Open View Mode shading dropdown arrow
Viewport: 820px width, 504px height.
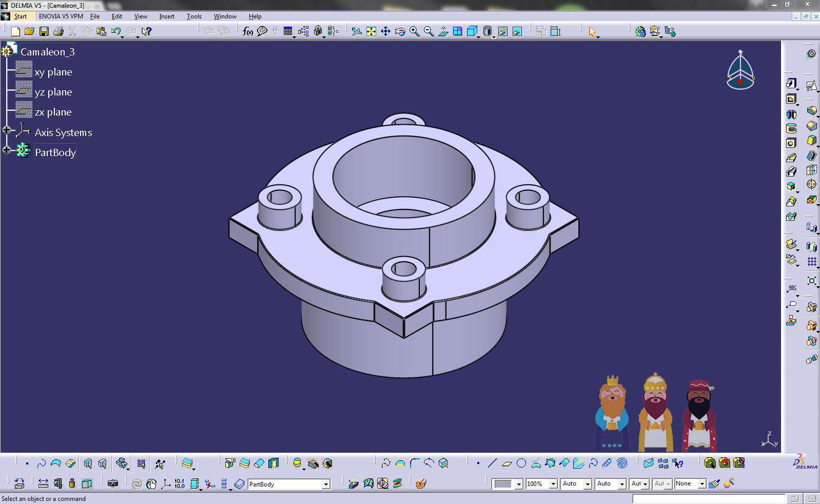coord(493,37)
